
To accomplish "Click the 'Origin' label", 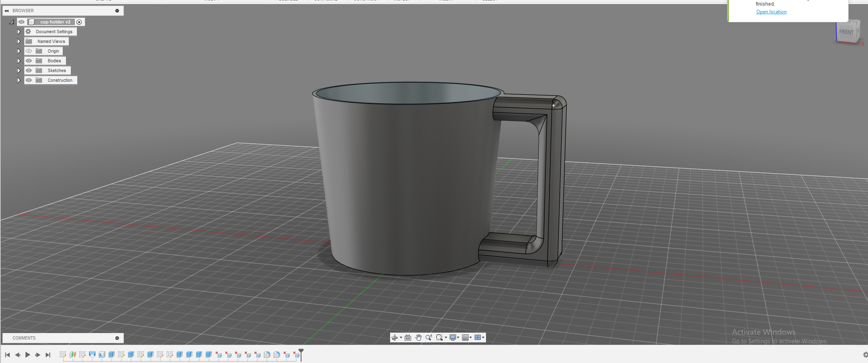I will pos(53,51).
